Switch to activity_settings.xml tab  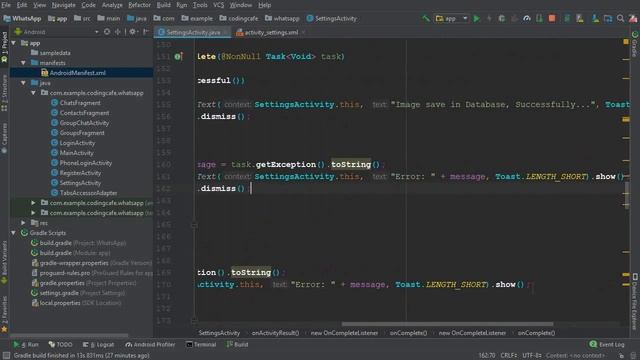[x=271, y=32]
